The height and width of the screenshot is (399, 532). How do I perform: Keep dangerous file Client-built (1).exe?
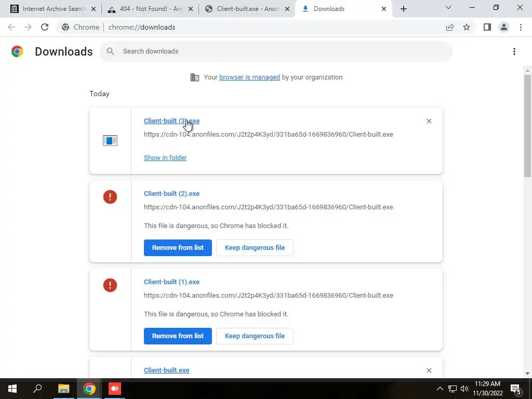coord(255,336)
